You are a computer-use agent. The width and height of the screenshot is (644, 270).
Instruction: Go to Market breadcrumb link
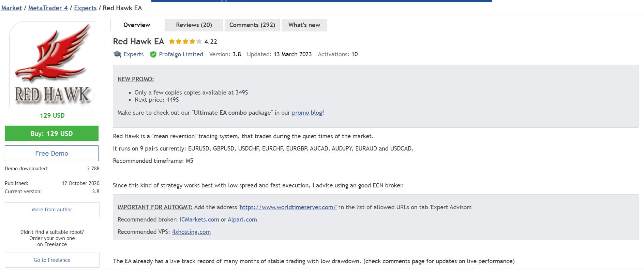(x=12, y=8)
